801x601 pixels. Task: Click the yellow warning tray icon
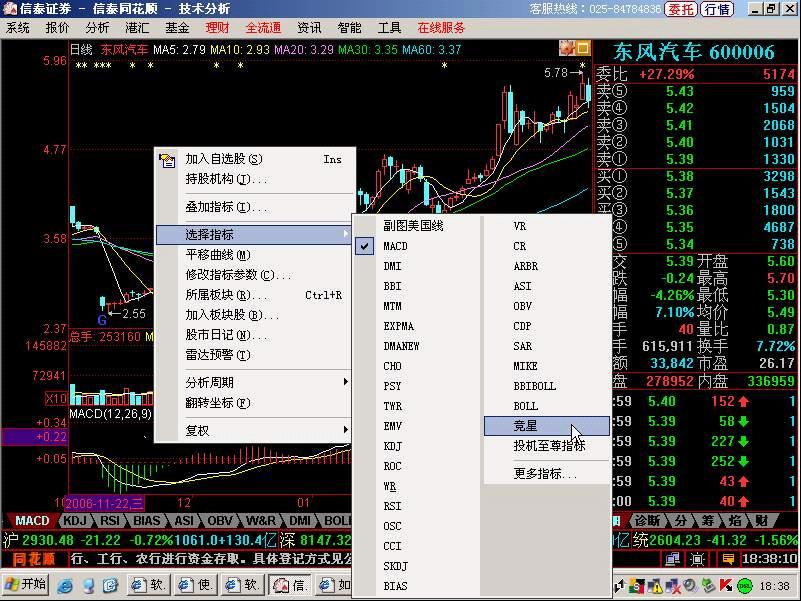click(655, 586)
